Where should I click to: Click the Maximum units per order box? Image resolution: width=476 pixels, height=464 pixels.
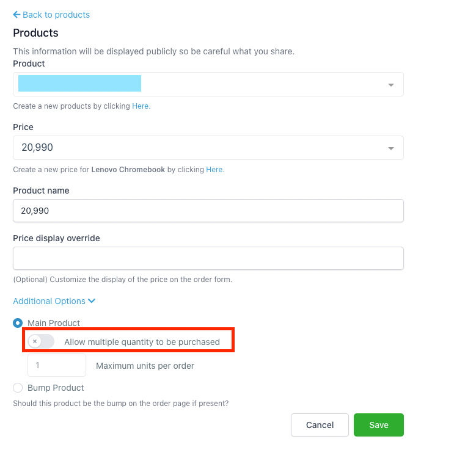[x=57, y=366]
